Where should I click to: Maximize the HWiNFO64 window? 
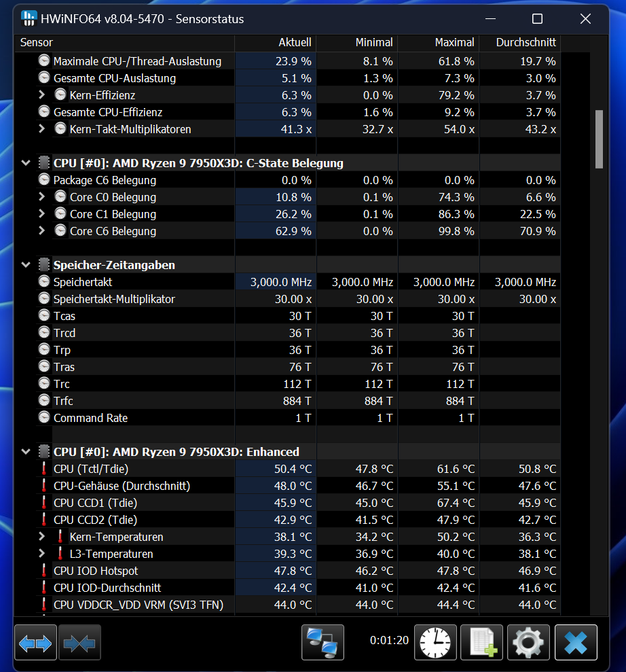(537, 19)
